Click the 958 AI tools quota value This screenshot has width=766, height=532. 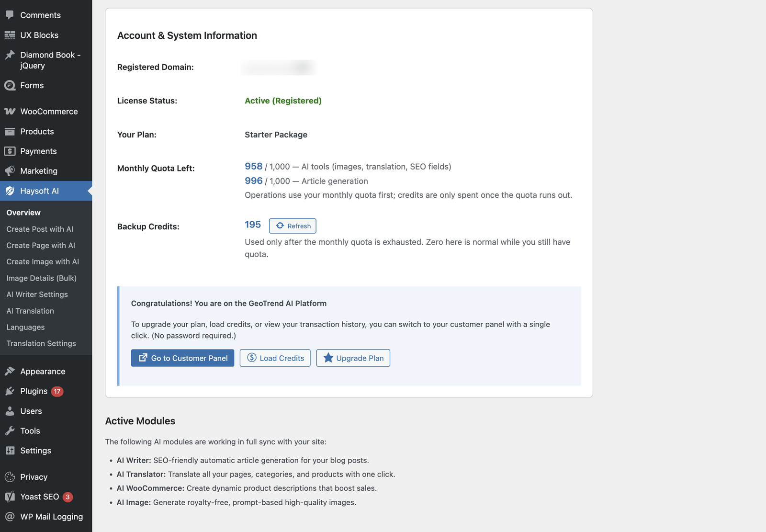253,166
